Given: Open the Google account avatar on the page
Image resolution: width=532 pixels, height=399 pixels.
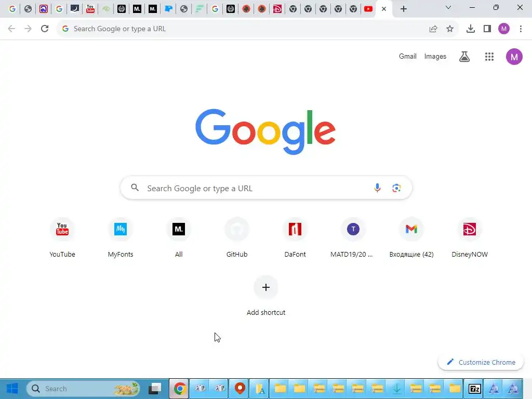Looking at the screenshot, I should 514,57.
